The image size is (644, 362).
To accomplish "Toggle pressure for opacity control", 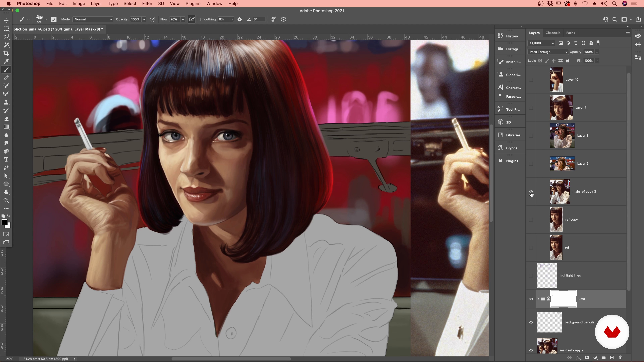I will click(152, 19).
